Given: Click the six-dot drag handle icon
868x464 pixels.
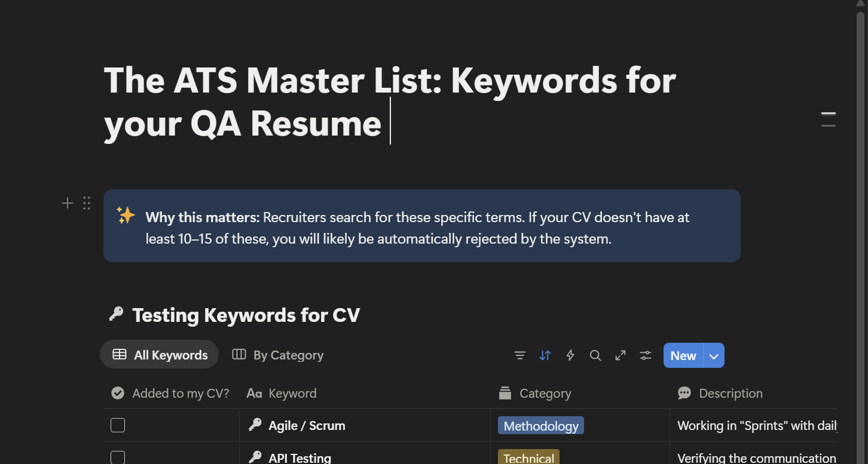Looking at the screenshot, I should (x=87, y=203).
